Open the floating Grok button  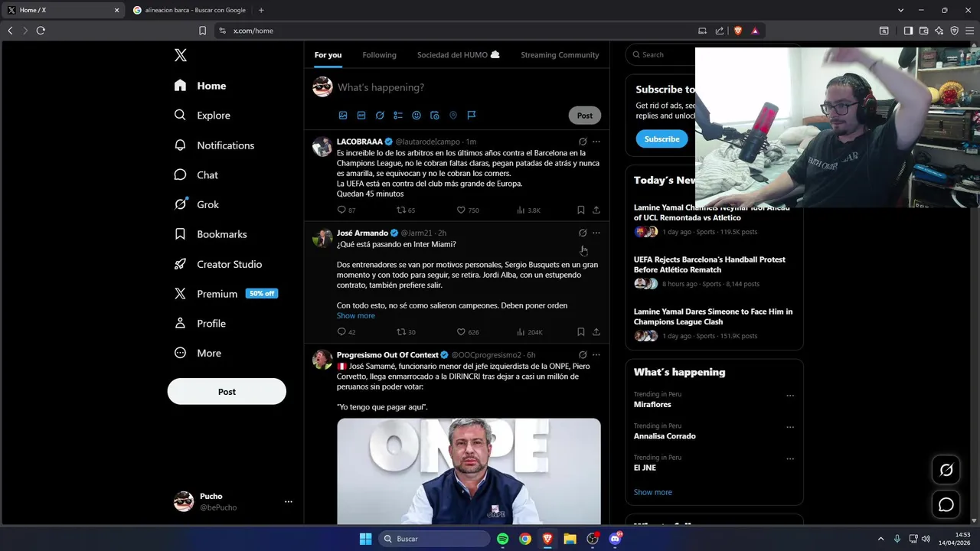point(946,470)
